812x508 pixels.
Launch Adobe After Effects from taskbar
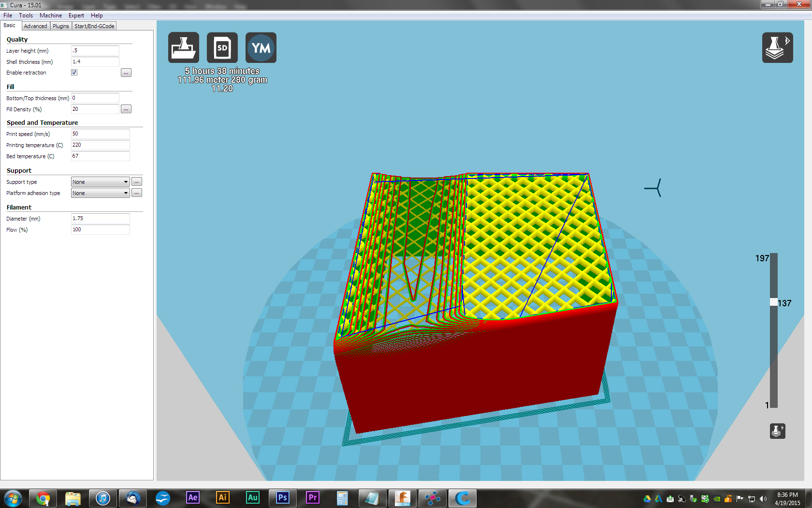pyautogui.click(x=193, y=498)
